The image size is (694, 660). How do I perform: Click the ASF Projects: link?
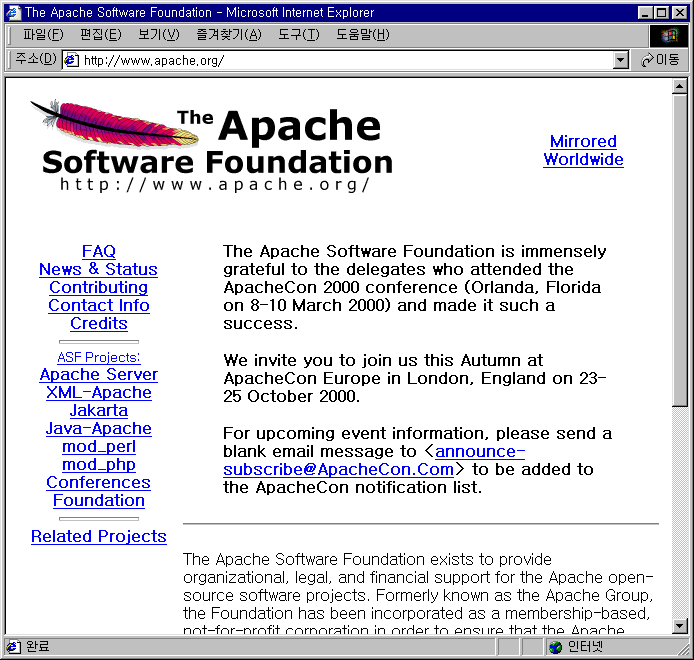click(x=99, y=357)
